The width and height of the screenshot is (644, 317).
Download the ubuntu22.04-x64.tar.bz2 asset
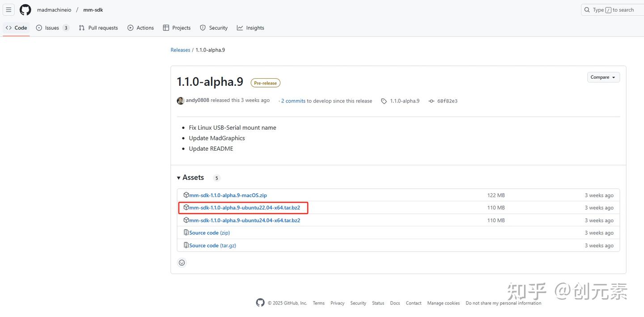pos(244,208)
